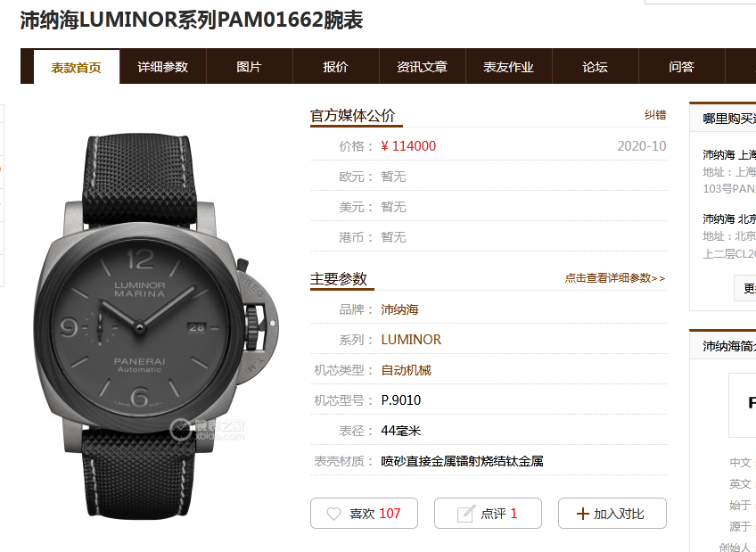This screenshot has width=756, height=552.
Task: Go to the 表友作业 tab
Action: coord(509,67)
